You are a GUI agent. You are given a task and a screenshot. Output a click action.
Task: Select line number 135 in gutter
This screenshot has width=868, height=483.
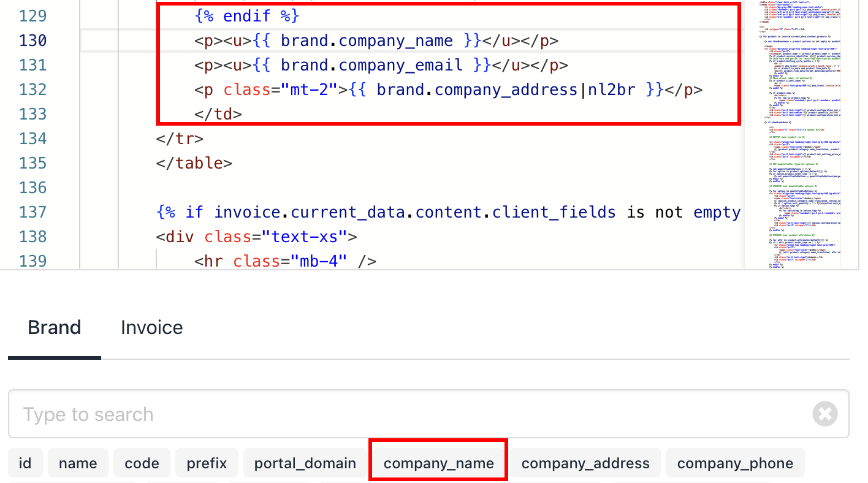[33, 163]
